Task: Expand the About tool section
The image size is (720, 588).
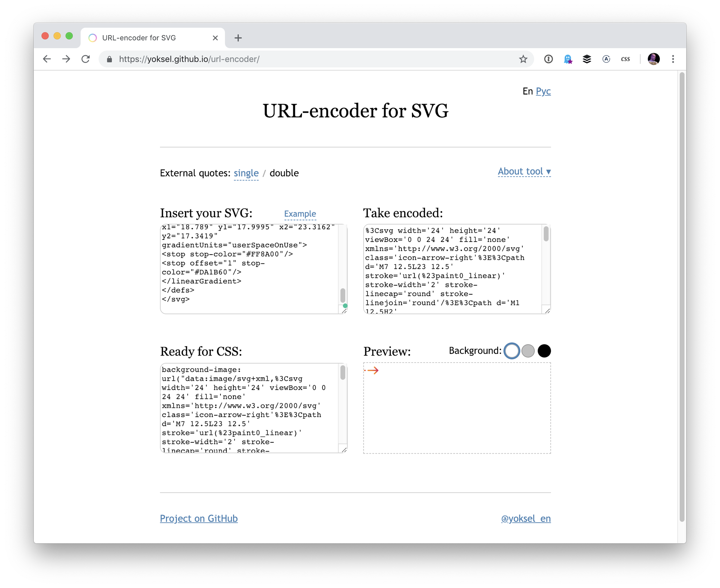Action: pos(524,171)
